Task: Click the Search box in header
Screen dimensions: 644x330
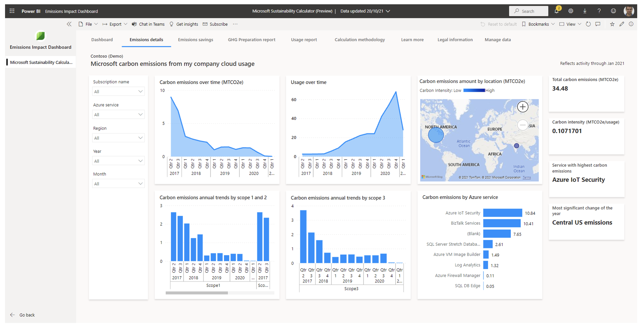Action: [528, 11]
